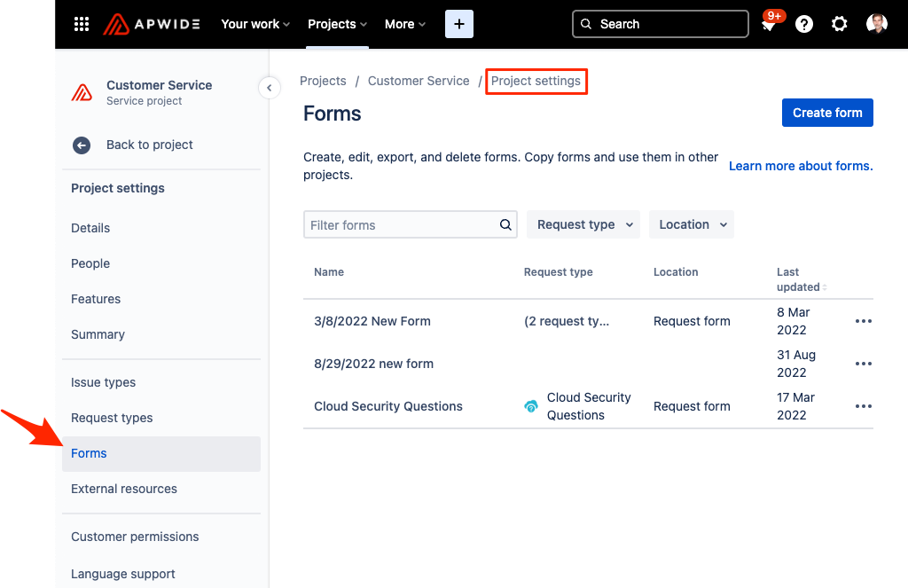The height and width of the screenshot is (588, 908).
Task: Click inside the Filter forms input field
Action: tap(399, 224)
